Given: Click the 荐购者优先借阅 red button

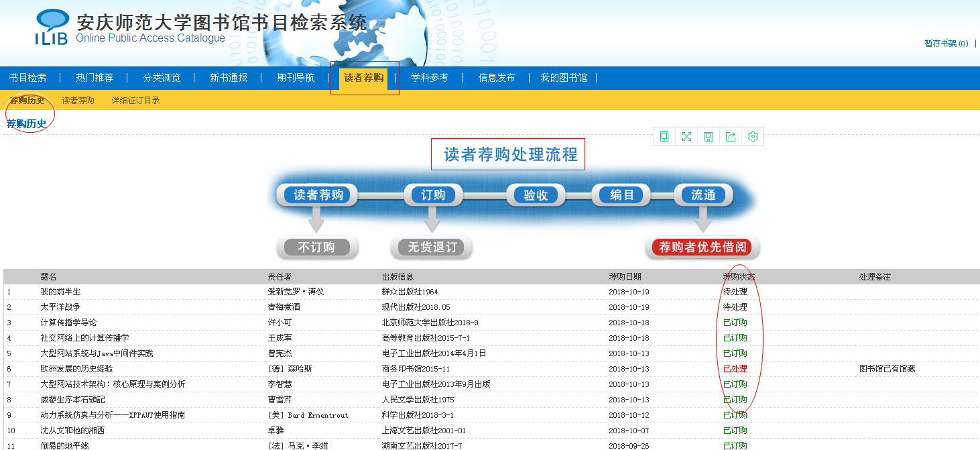Looking at the screenshot, I should click(702, 247).
